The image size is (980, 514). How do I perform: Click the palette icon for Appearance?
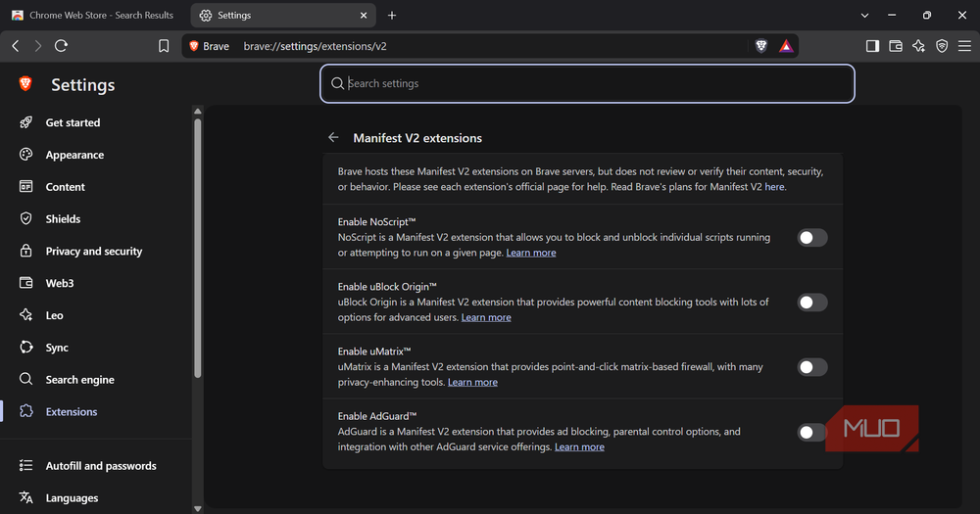coord(25,155)
